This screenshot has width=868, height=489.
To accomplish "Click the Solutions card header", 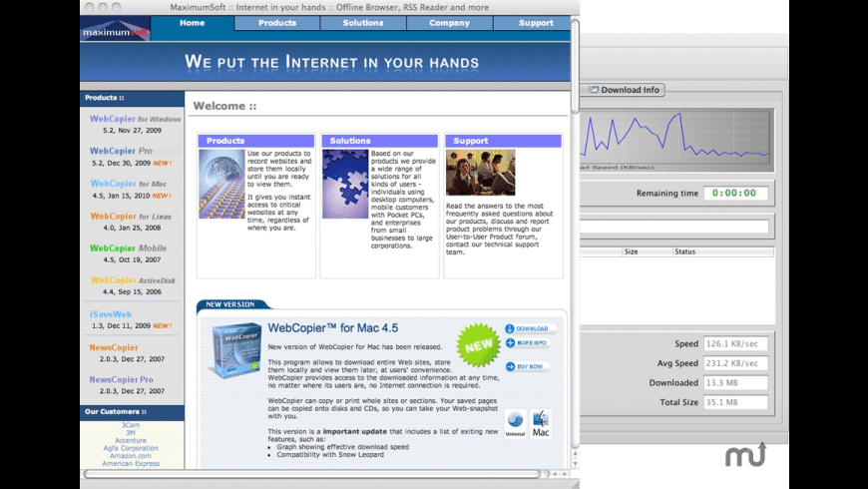I will click(380, 141).
